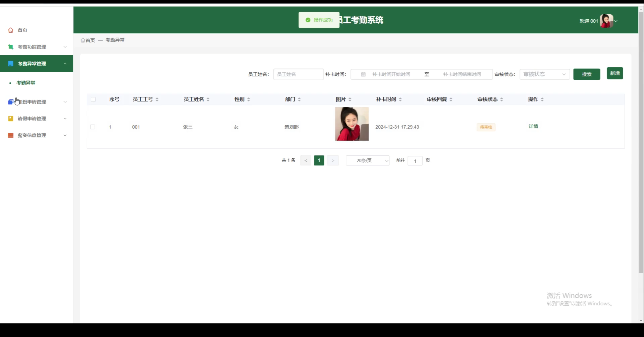Expand the 薪资信息管理 menu chevron

point(65,135)
